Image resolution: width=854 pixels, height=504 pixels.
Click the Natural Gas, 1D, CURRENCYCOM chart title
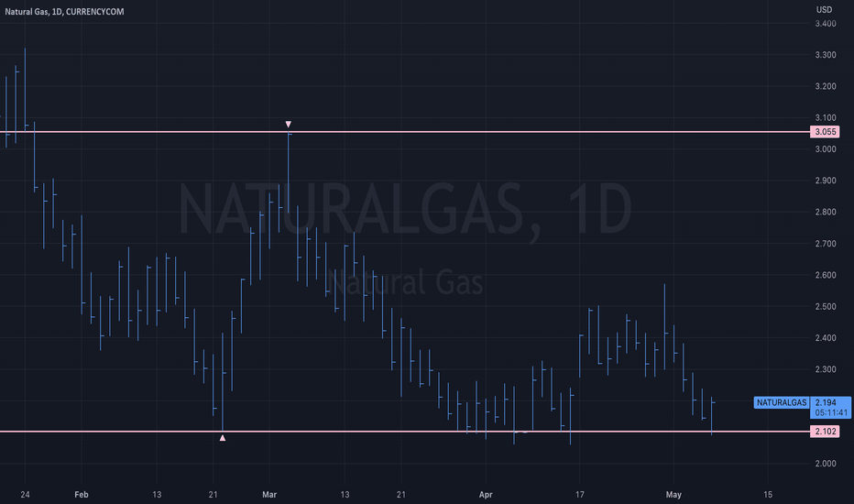[64, 11]
